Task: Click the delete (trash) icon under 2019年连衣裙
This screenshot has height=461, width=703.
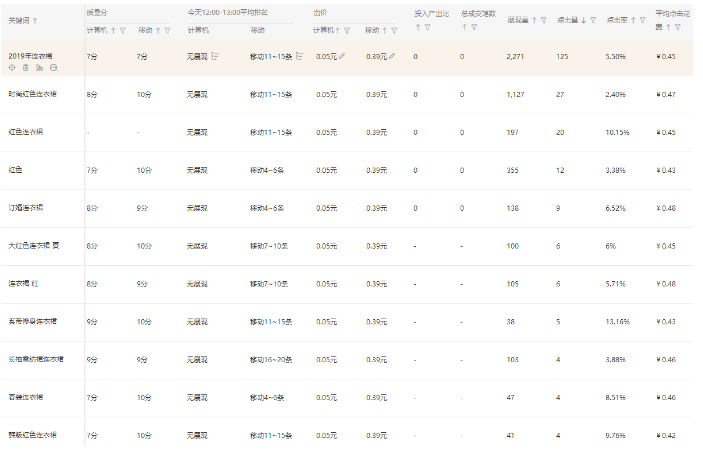Action: tap(26, 68)
